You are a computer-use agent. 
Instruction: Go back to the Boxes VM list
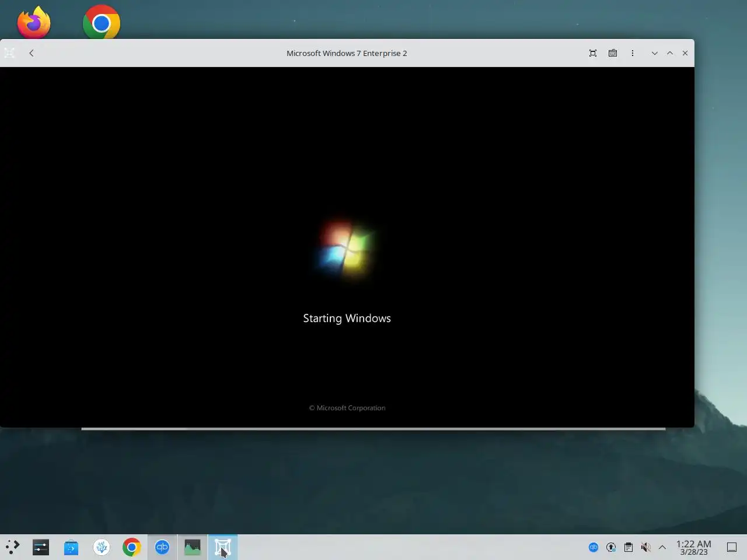[x=32, y=53]
